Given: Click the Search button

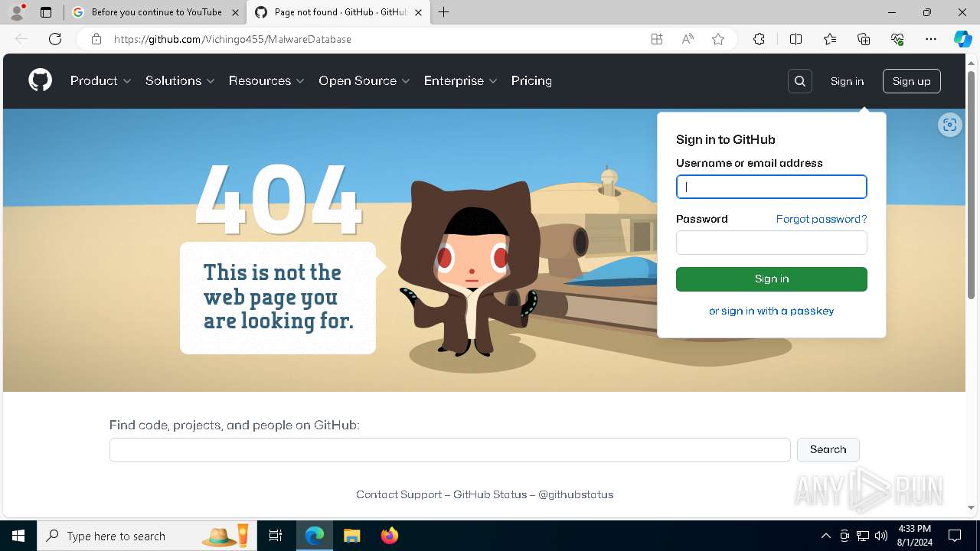Looking at the screenshot, I should click(x=828, y=450).
